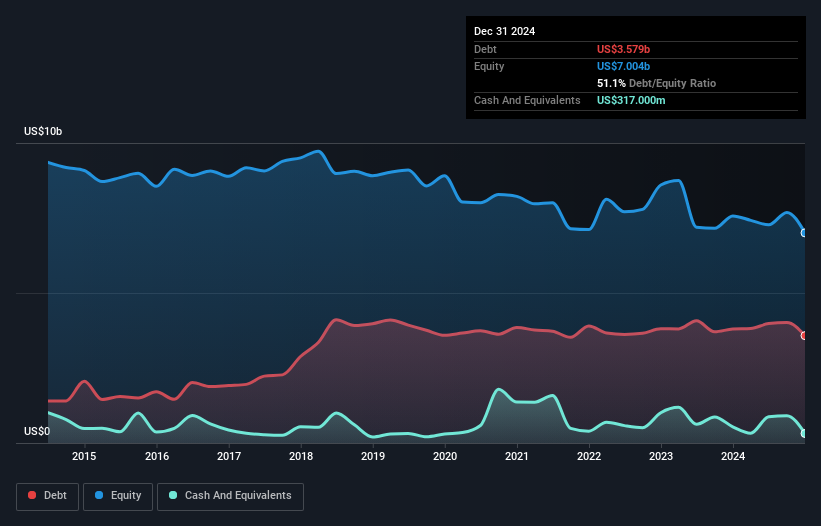Toggle Cash And Equivalents legend button
Image resolution: width=821 pixels, height=526 pixels.
[x=230, y=496]
